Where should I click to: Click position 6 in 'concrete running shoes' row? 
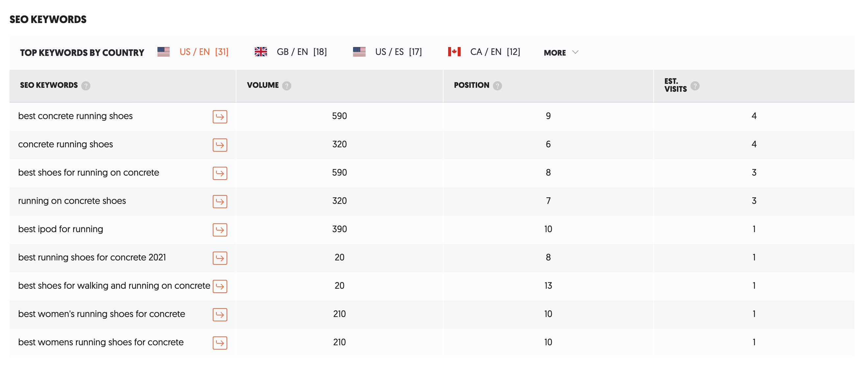548,144
